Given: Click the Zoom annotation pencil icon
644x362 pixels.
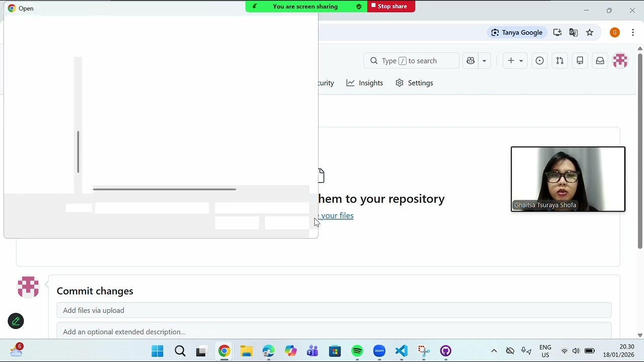Looking at the screenshot, I should click(x=16, y=321).
